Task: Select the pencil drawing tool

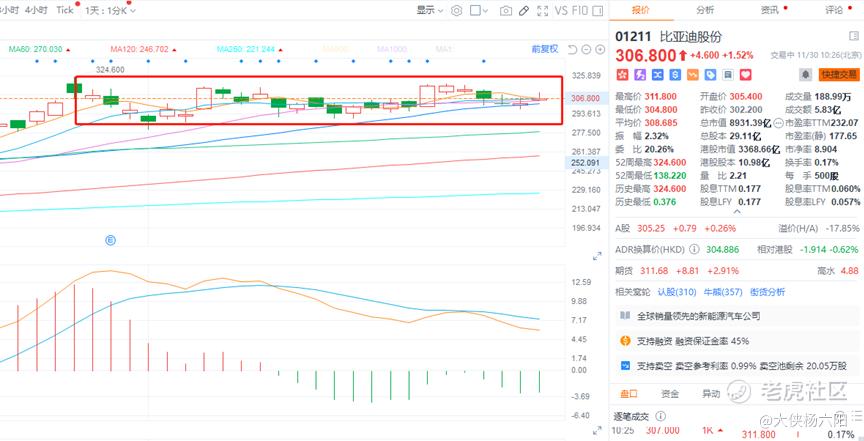Action: pyautogui.click(x=524, y=10)
